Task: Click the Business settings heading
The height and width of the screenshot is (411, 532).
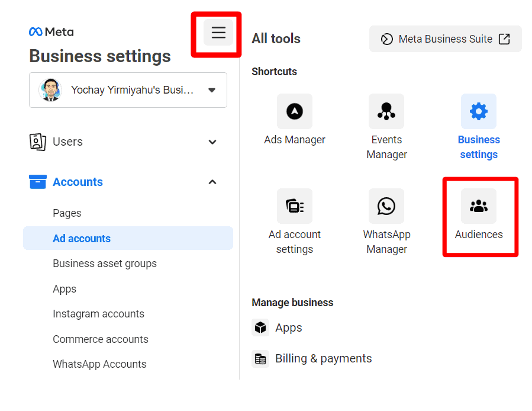Action: pyautogui.click(x=100, y=56)
